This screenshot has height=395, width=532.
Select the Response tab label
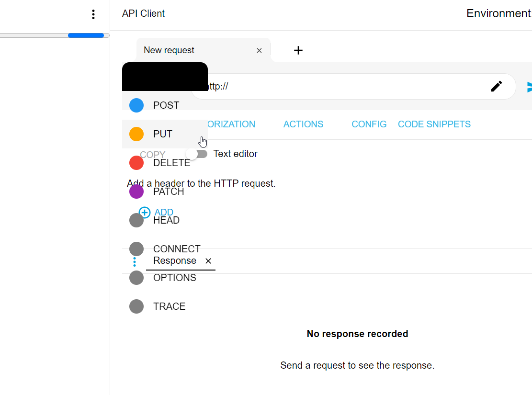(x=175, y=260)
